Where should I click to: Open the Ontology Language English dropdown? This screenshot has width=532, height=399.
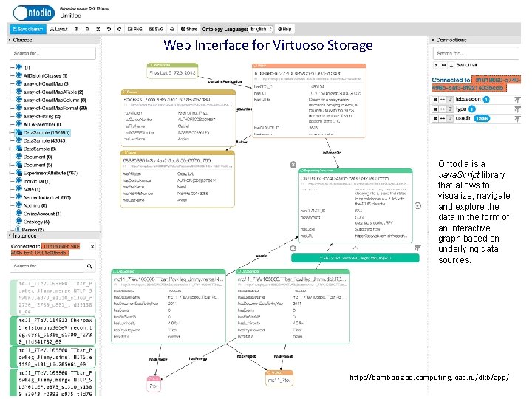point(261,29)
